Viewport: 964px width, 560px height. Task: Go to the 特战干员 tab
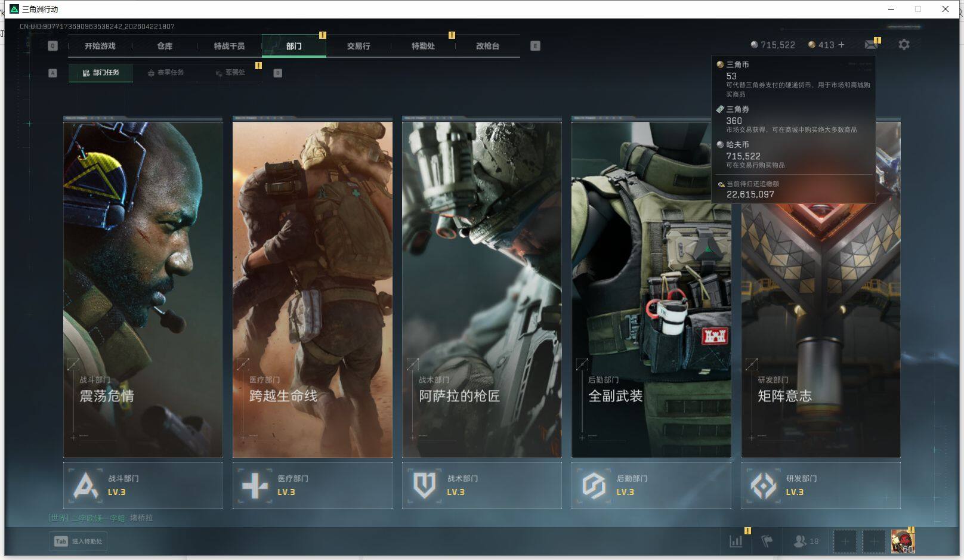pyautogui.click(x=229, y=46)
